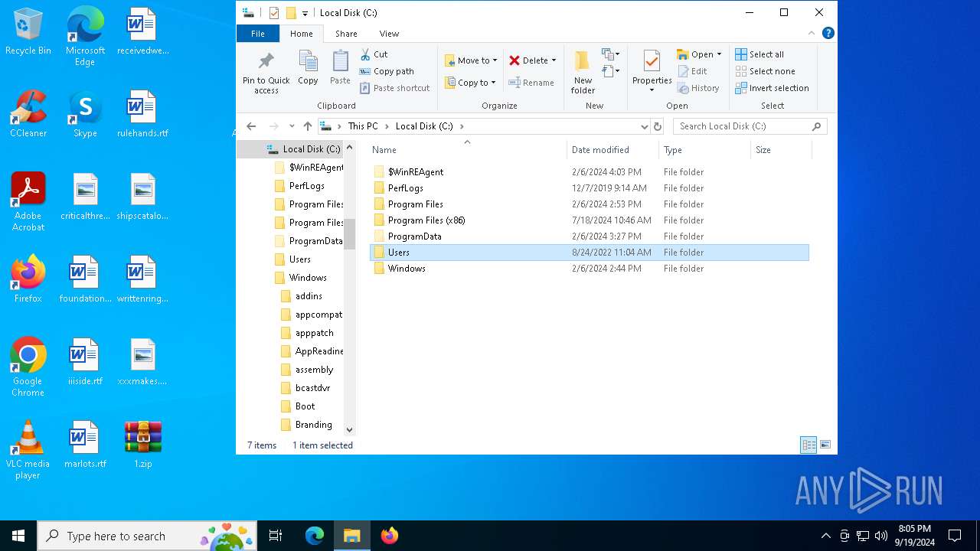Click Local Disk (C:) breadcrumb
Image resolution: width=980 pixels, height=551 pixels.
(x=424, y=126)
